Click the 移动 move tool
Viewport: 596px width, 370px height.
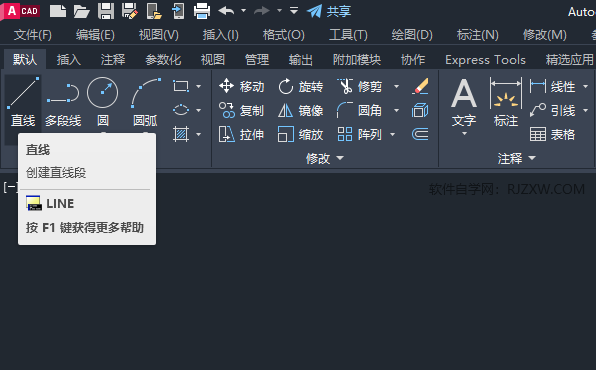coord(242,86)
